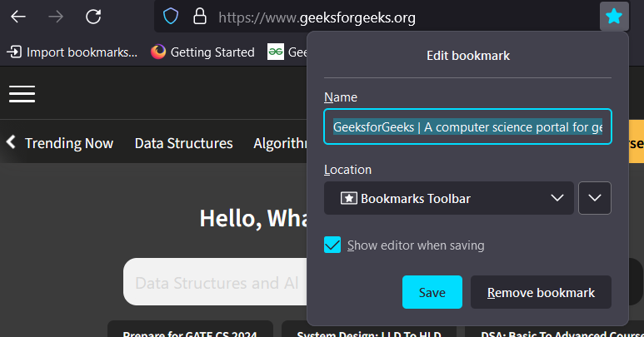Viewport: 644px width, 337px height.
Task: Click the bookmark Name text field
Action: click(467, 127)
